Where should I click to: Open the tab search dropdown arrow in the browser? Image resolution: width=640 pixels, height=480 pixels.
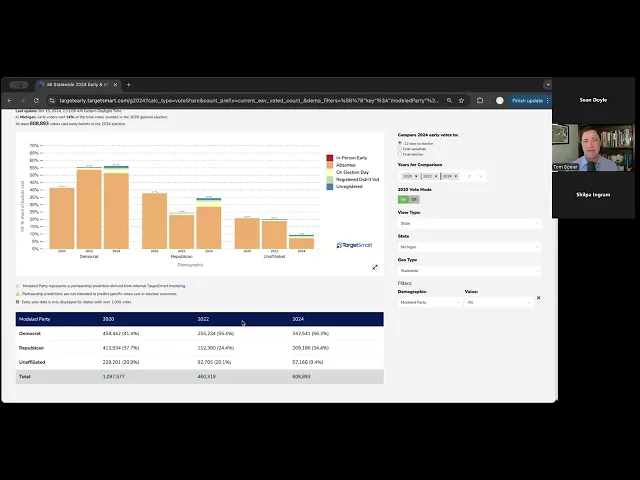click(548, 84)
